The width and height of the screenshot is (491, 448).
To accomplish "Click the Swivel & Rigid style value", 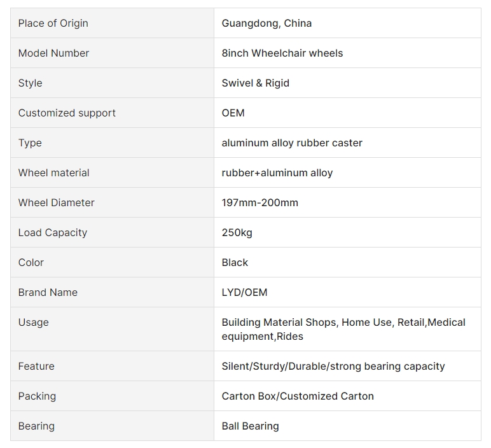I will pos(255,83).
